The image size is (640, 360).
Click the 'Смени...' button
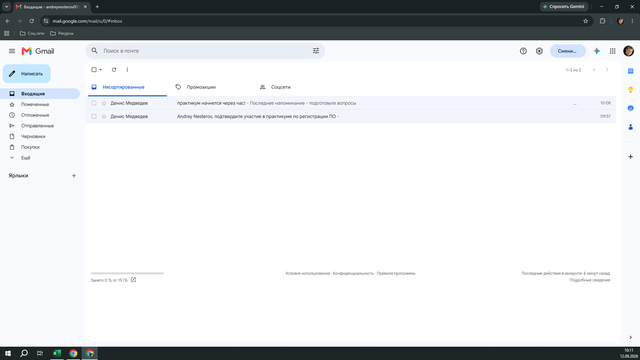point(567,51)
